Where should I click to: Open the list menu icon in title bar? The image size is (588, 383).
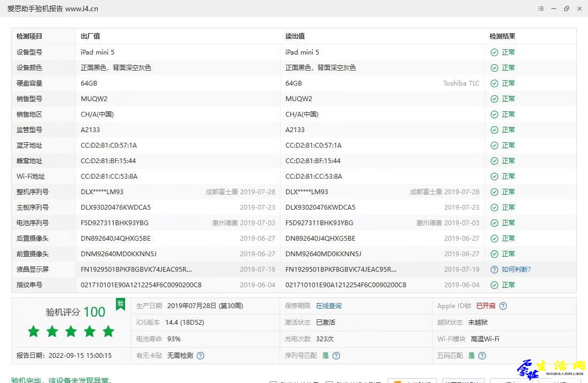[x=541, y=9]
